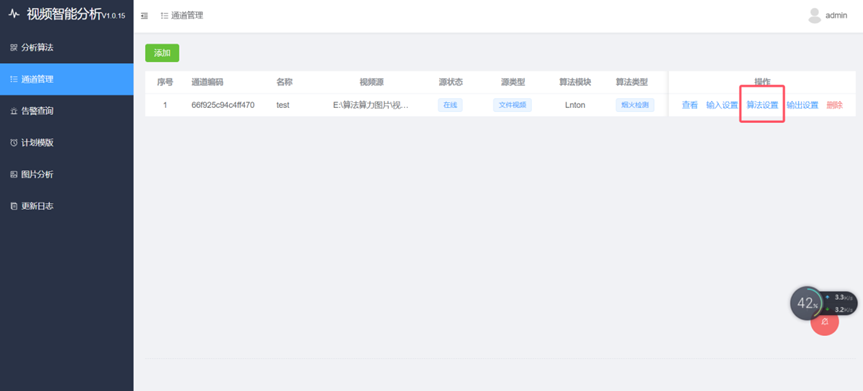Click the 分析算法 sidebar icon
This screenshot has width=863, height=391.
pyautogui.click(x=14, y=47)
